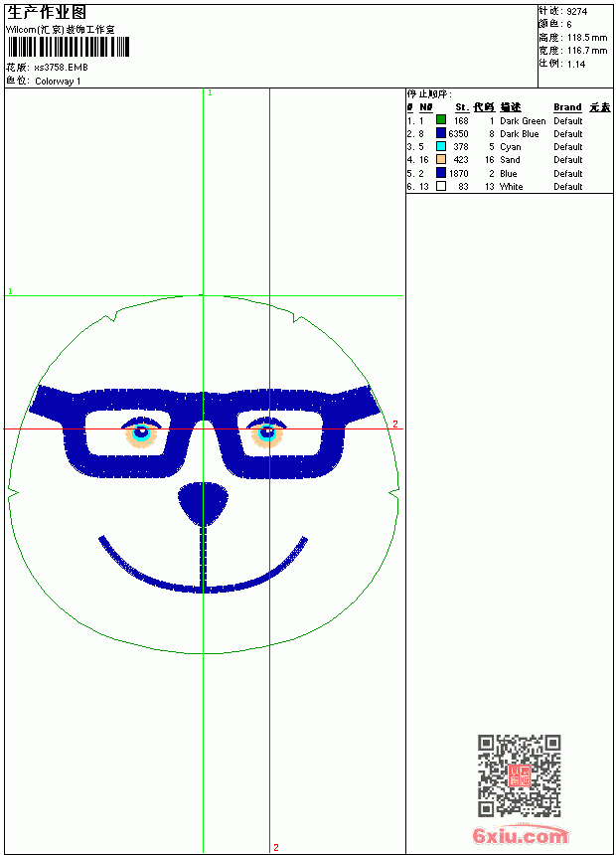Screen dimensions: 616x855
Task: Click the red vertical guide line marker 2
Action: click(276, 847)
